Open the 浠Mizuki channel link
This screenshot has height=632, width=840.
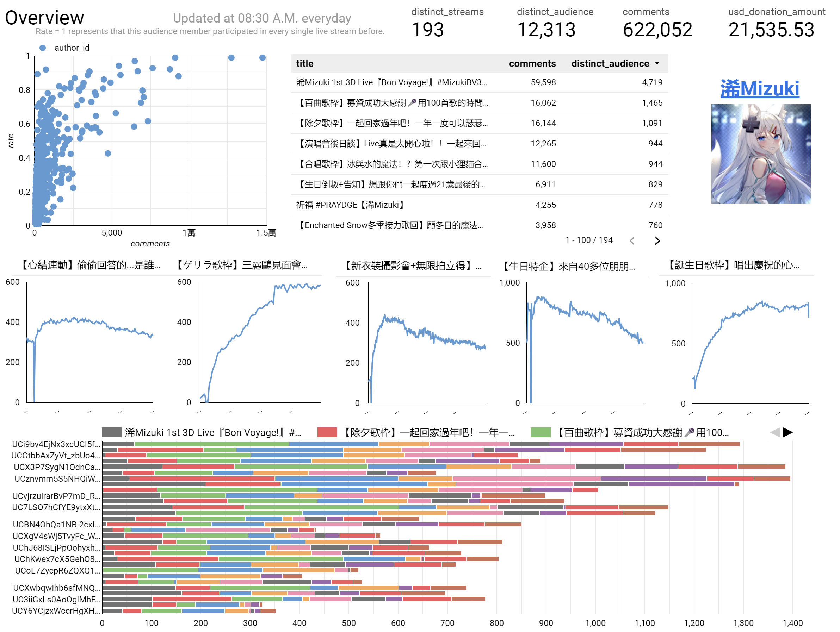pyautogui.click(x=760, y=88)
